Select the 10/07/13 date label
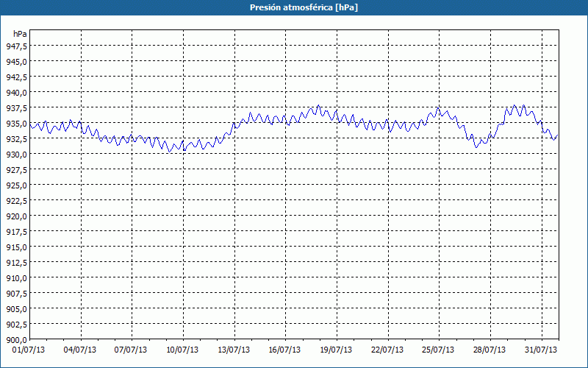Viewport: 588px width, 368px height. click(182, 350)
